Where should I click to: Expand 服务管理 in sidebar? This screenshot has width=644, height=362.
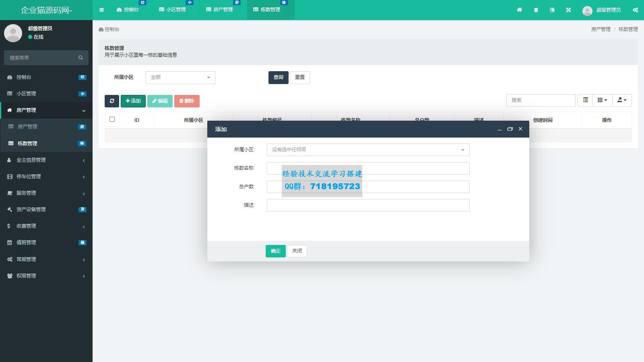point(46,193)
